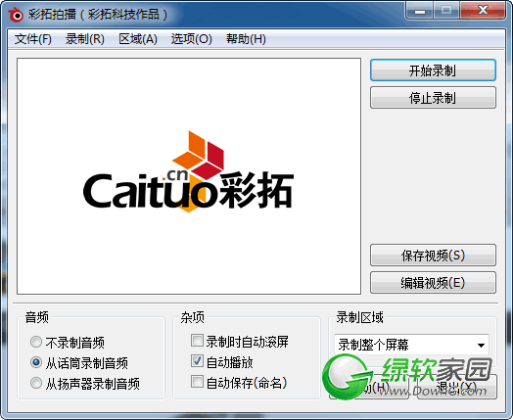This screenshot has height=420, width=513.
Task: Click the 退出(X) button
Action: pos(457,387)
